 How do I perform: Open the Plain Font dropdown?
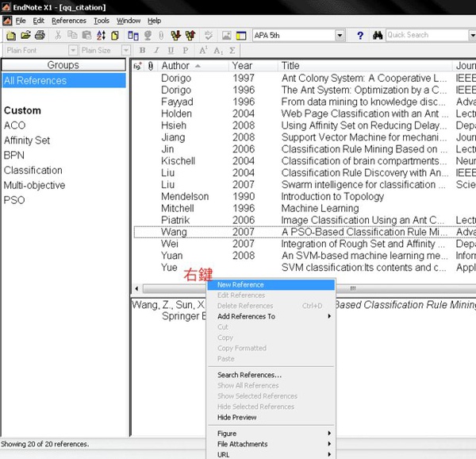(73, 50)
